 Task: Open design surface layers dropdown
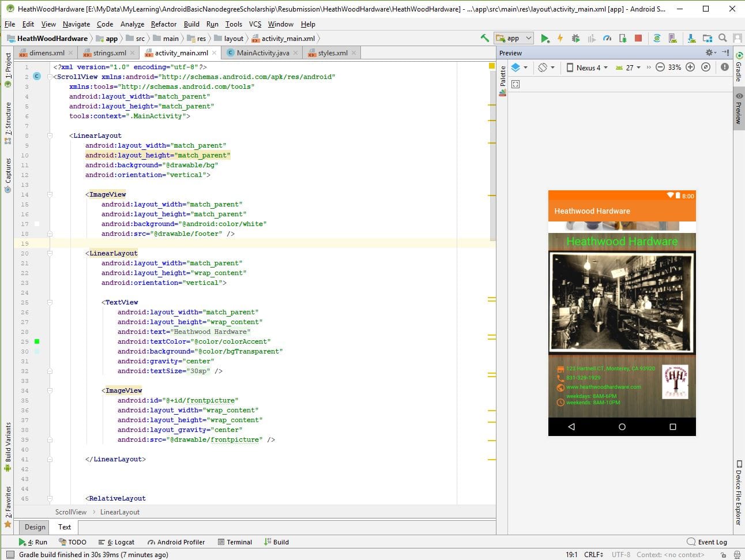520,67
